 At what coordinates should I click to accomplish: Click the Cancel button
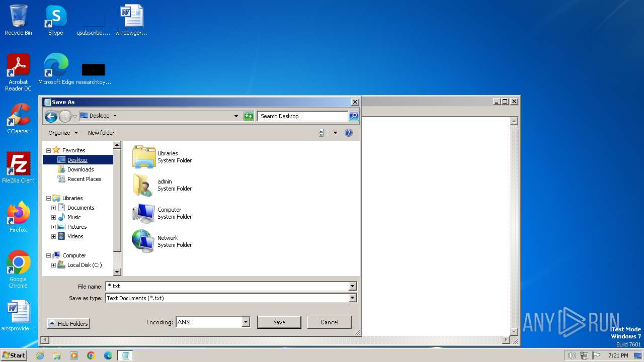[330, 322]
